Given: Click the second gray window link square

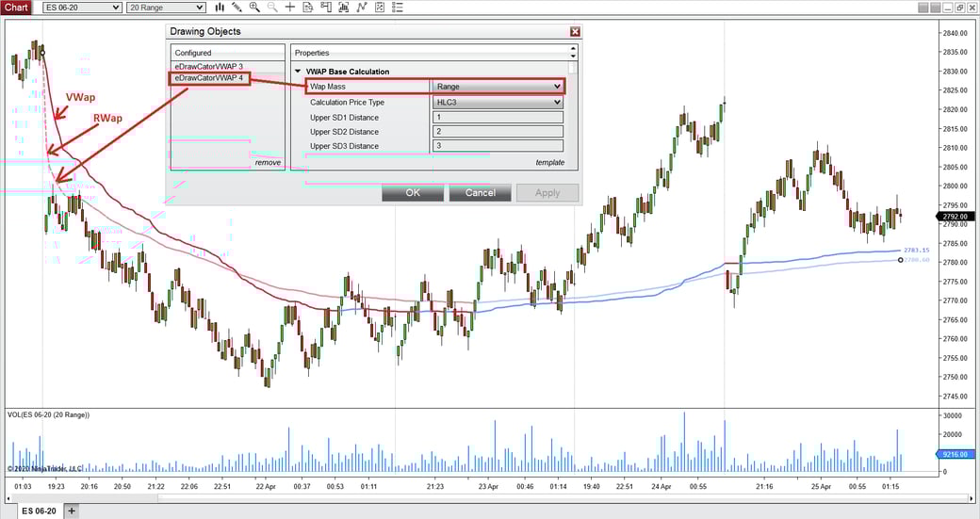Looking at the screenshot, I should 935,8.
